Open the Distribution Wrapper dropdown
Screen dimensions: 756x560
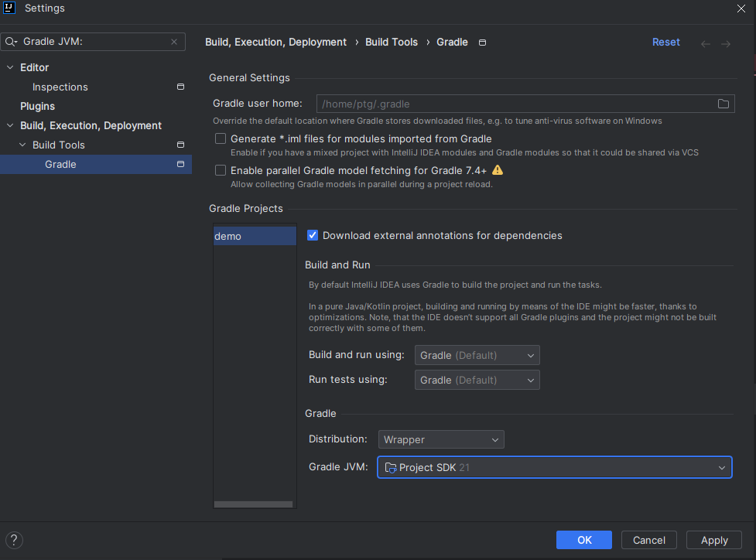tap(441, 439)
